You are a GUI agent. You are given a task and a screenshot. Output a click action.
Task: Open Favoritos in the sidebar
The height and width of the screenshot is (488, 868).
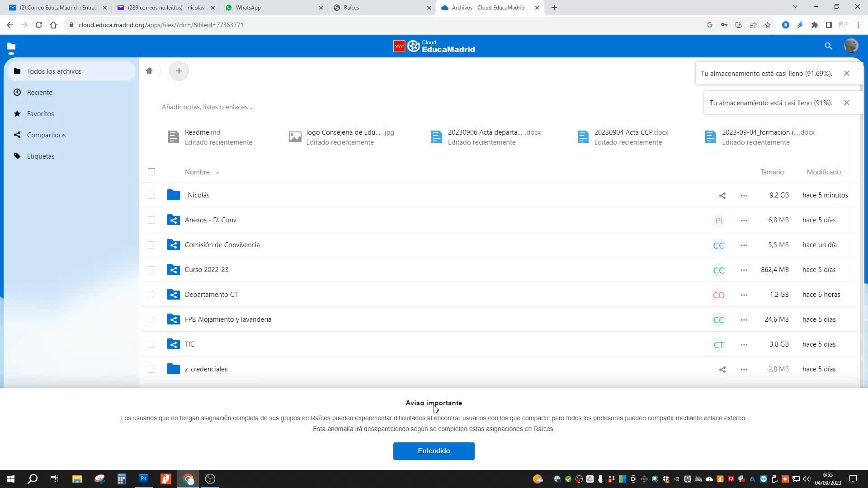[x=40, y=114]
